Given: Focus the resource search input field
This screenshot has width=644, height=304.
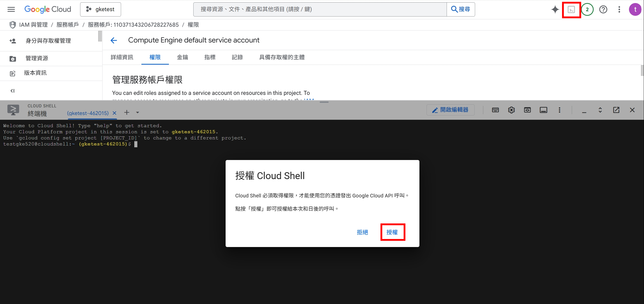Looking at the screenshot, I should point(320,9).
